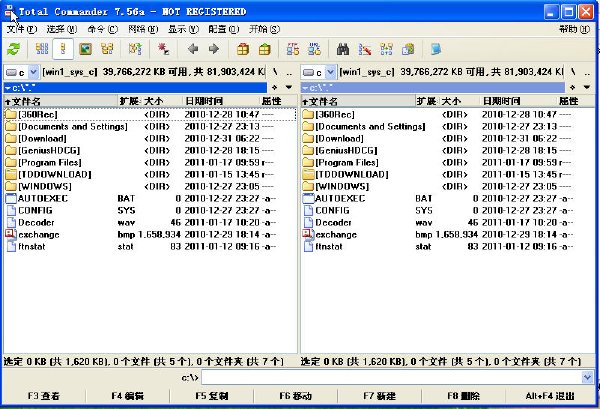Sort right panel by 日期时间 column header
The height and width of the screenshot is (409, 600).
(519, 101)
